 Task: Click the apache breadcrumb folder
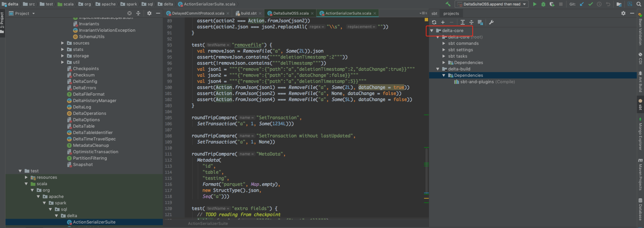[x=106, y=4]
